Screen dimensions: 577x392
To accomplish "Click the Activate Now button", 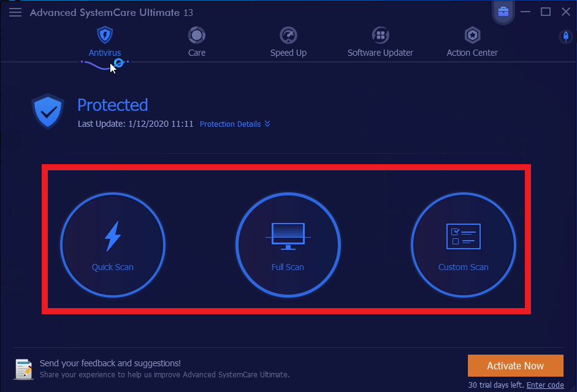I will pyautogui.click(x=516, y=366).
